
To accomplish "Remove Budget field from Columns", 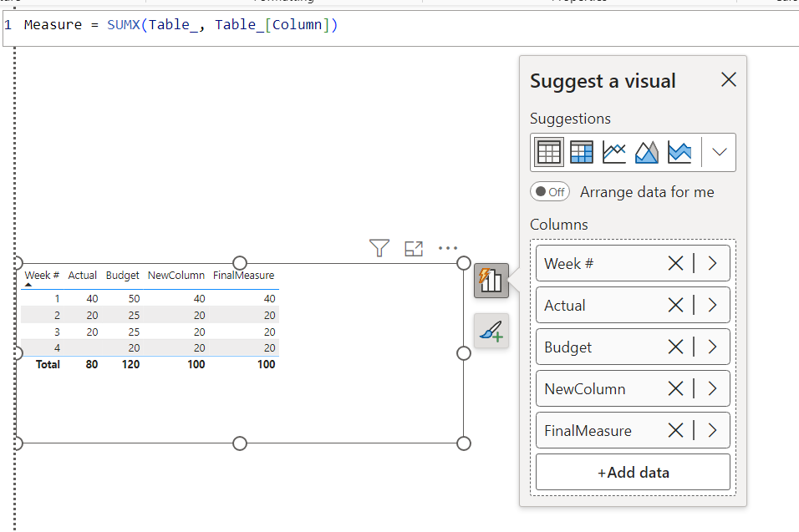I will click(675, 347).
